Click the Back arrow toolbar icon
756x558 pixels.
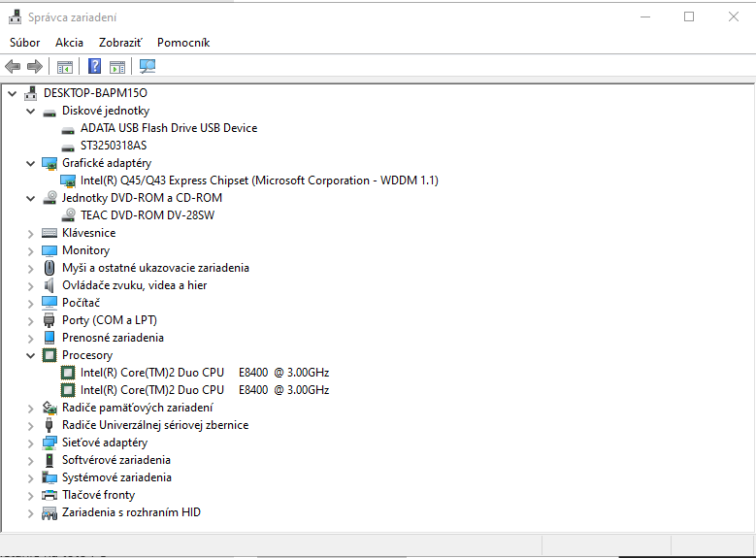coord(13,67)
